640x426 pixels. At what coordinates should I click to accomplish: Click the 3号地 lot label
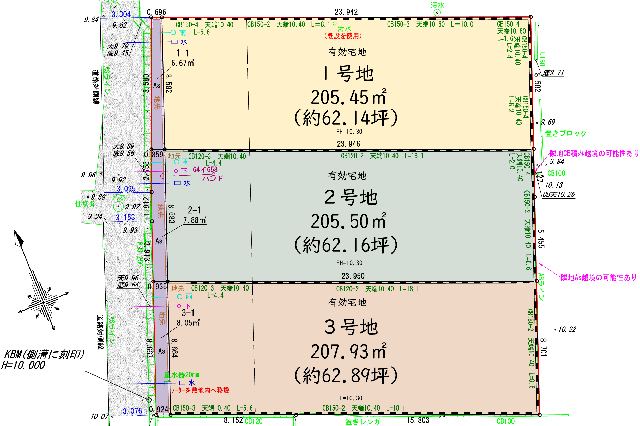[346, 327]
